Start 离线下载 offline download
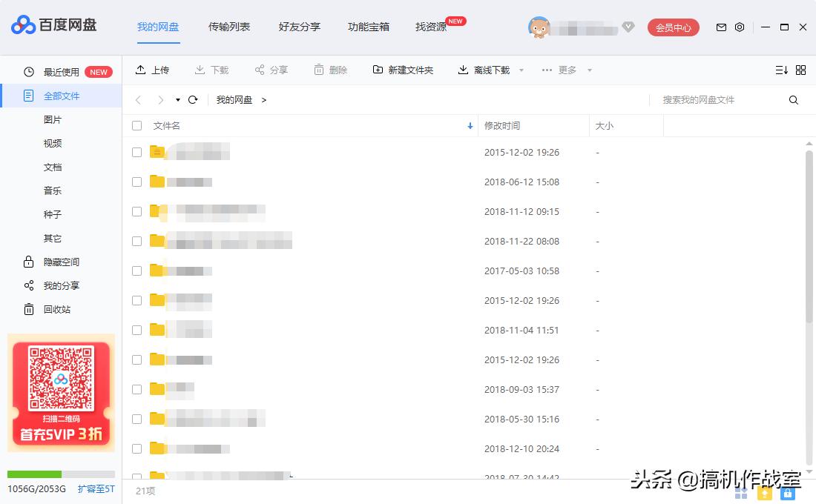Screen dimensions: 816x504 coord(461,70)
